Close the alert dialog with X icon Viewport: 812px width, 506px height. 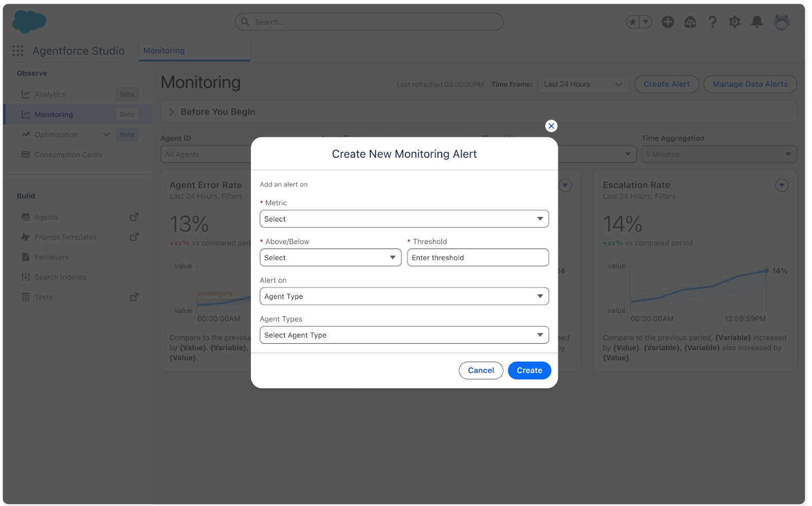click(551, 126)
